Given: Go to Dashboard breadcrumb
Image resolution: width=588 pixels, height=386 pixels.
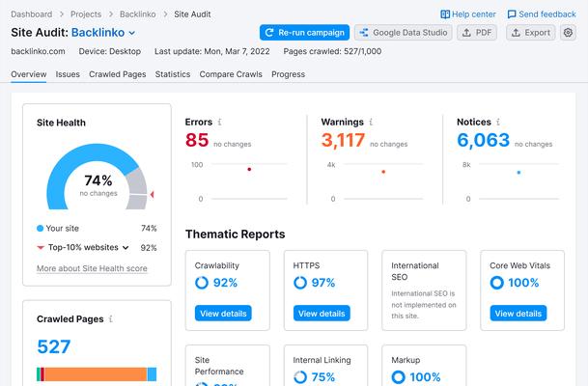Looking at the screenshot, I should 32,14.
